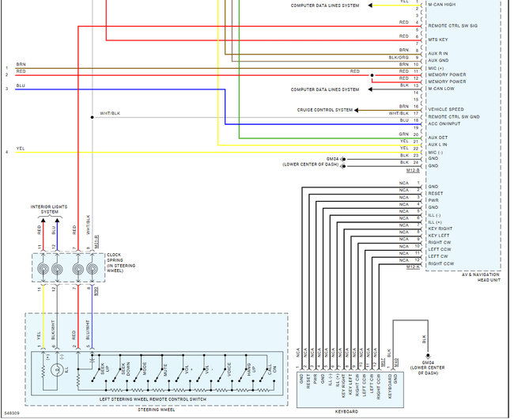Image resolution: width=514 pixels, height=420 pixels.
Task: Select the M-CAN LOW pin label
Action: coord(441,89)
